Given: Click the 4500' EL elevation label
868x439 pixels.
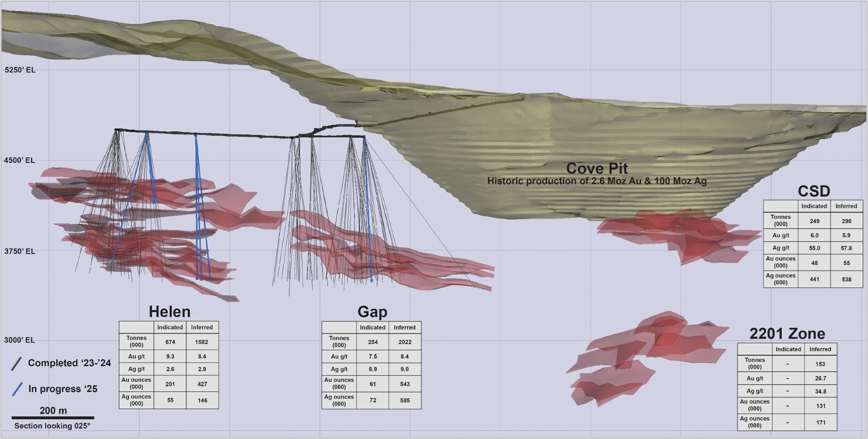Looking at the screenshot, I should click(19, 160).
